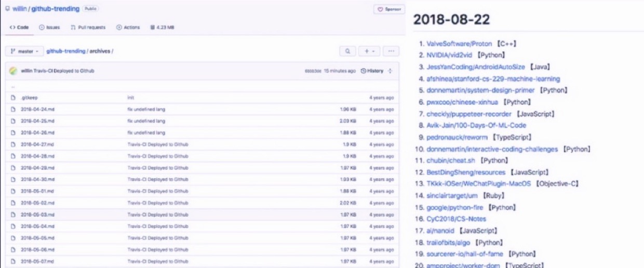Click the Sponsor button
Screen dimensions: 644x268
388,9
